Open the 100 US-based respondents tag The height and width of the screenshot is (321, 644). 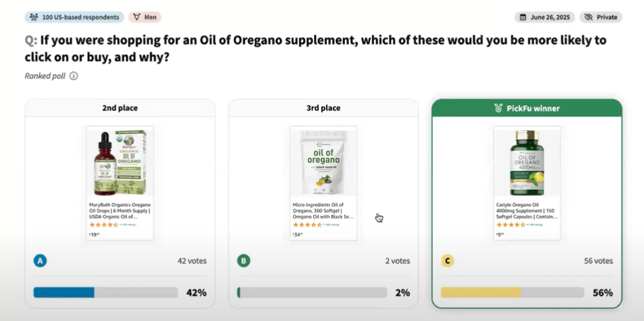75,17
